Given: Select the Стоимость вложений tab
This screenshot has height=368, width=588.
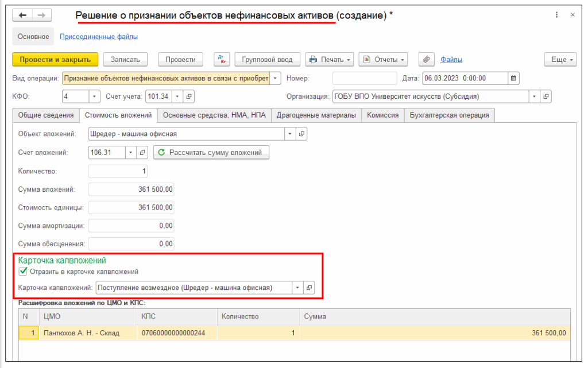Looking at the screenshot, I should pyautogui.click(x=118, y=115).
